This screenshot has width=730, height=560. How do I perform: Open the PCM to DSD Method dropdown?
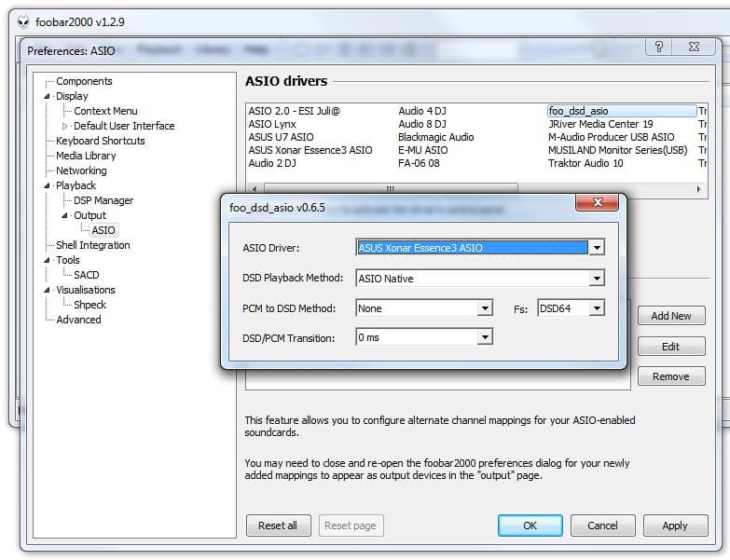tap(485, 307)
